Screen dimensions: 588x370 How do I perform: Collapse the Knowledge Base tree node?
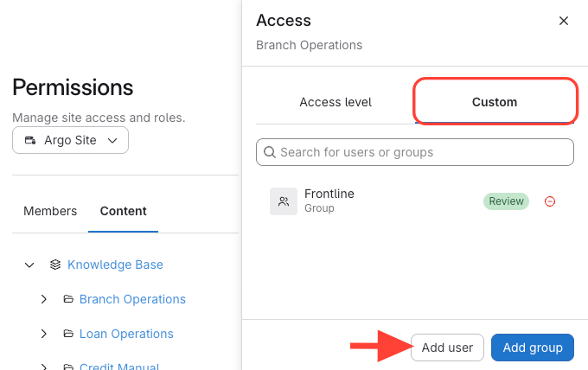29,265
